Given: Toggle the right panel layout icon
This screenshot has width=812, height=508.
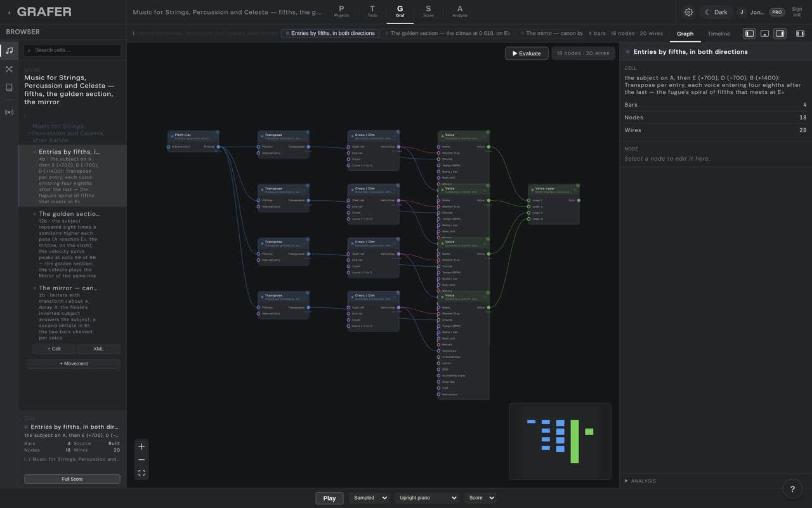Looking at the screenshot, I should [x=780, y=34].
